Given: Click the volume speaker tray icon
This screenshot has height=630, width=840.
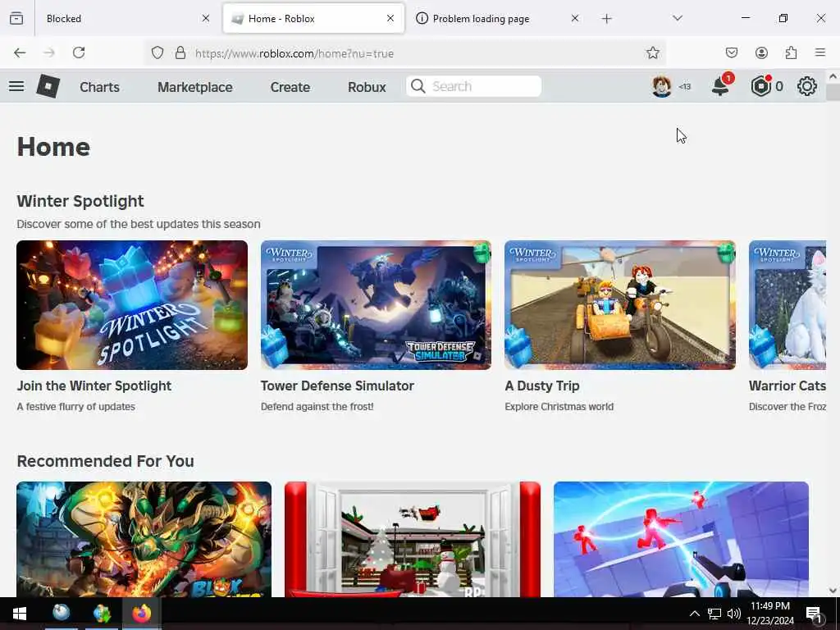Looking at the screenshot, I should click(x=733, y=614).
